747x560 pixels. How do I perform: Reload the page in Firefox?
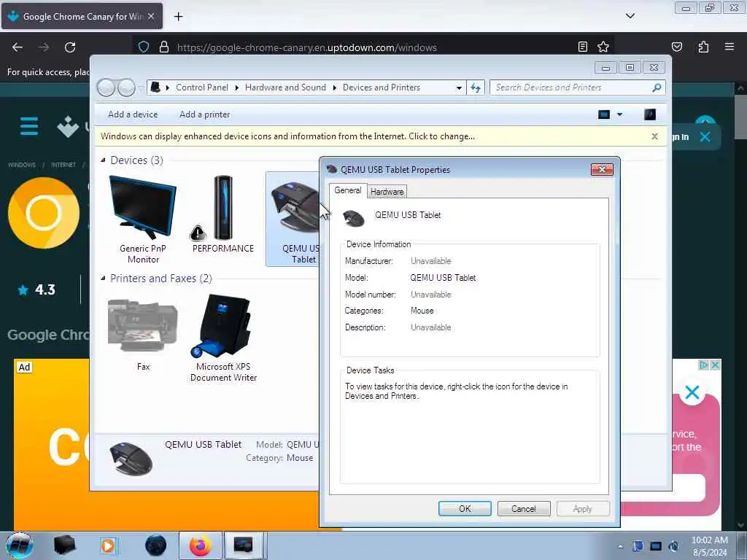tap(70, 47)
